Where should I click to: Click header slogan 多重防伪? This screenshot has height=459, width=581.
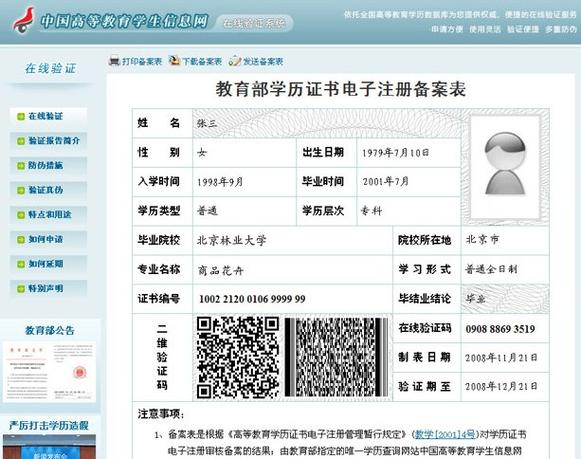click(561, 29)
